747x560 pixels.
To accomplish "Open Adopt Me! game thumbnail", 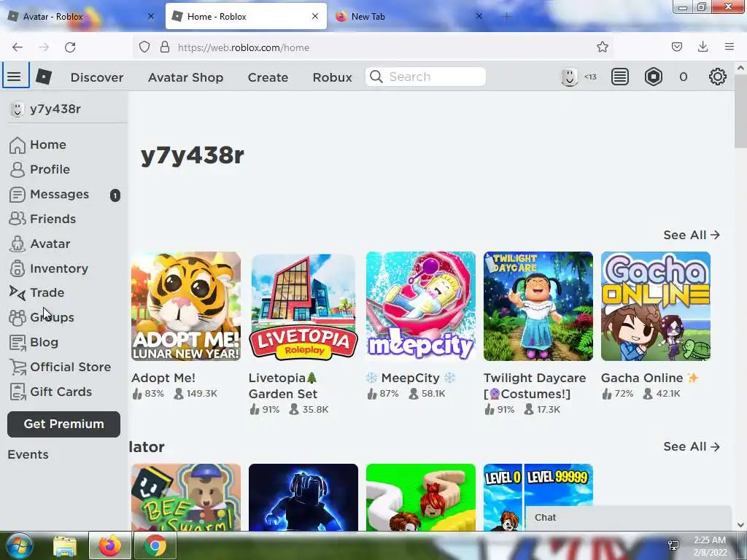I will click(186, 306).
